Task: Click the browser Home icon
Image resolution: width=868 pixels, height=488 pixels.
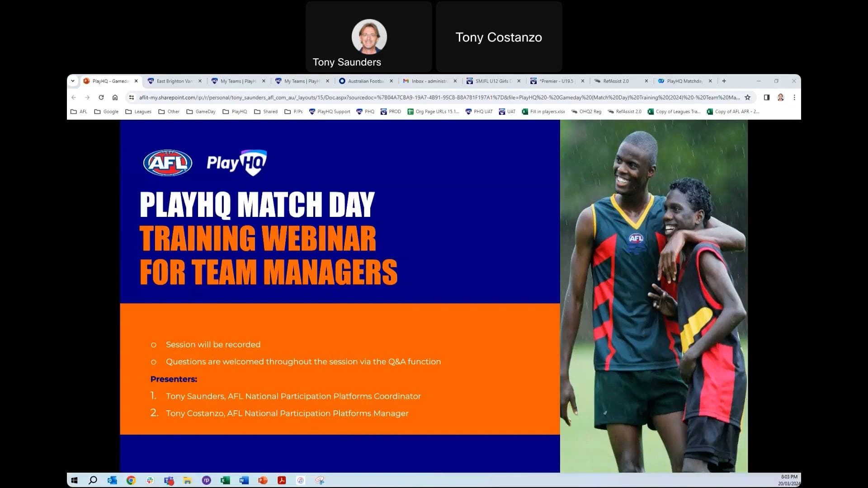Action: [115, 97]
